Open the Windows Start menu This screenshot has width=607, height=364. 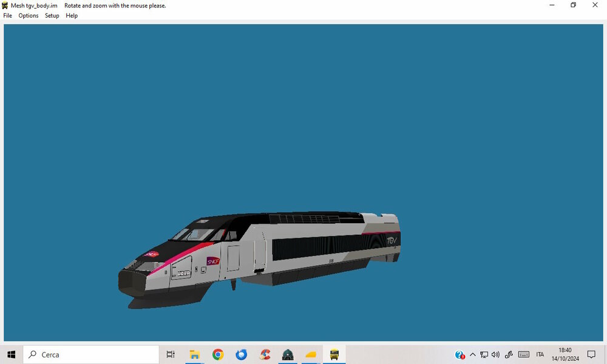click(x=11, y=354)
